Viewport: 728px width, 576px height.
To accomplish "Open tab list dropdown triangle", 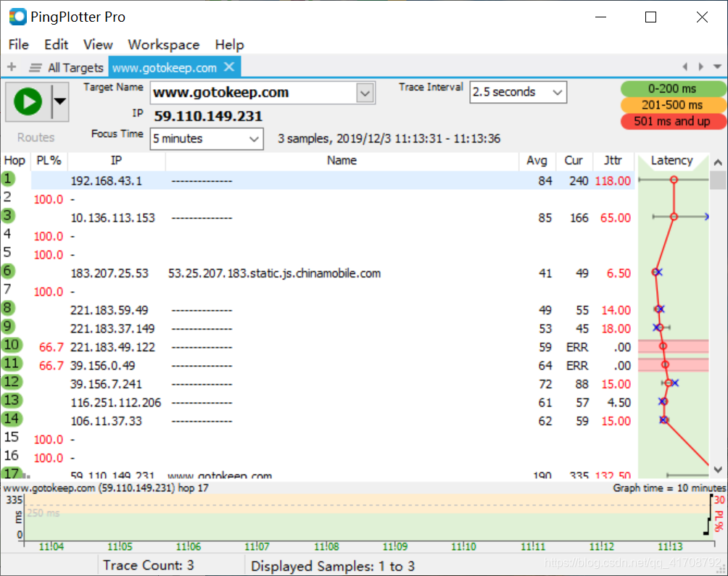I will pyautogui.click(x=717, y=67).
